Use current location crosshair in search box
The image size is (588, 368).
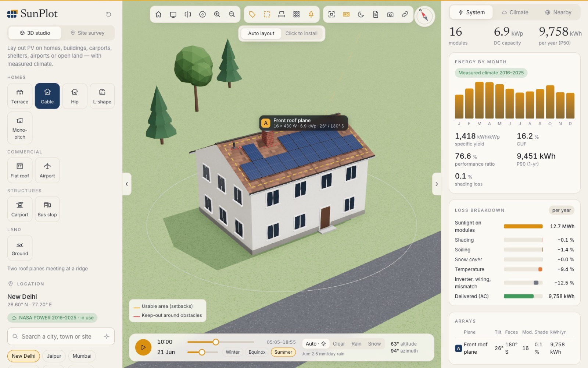(107, 336)
